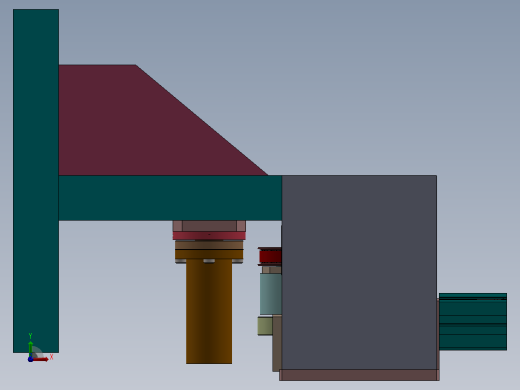This screenshot has width=520, height=390.
Task: Select the brown base plate under housing
Action: click(x=359, y=375)
